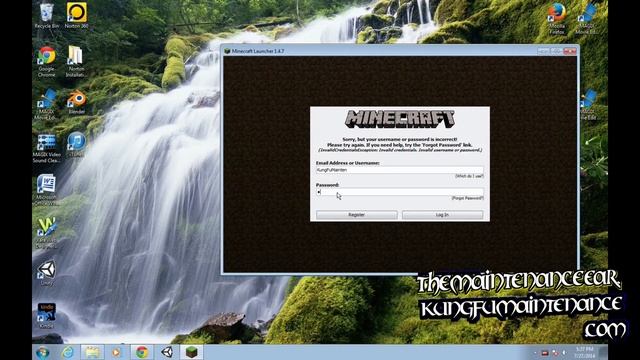640x360 pixels.
Task: Open the Google Chrome desktop shortcut
Action: pyautogui.click(x=47, y=62)
